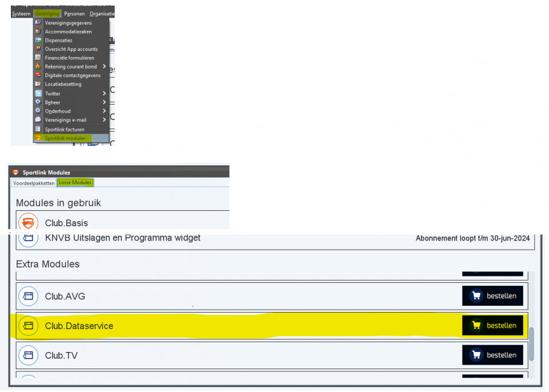The width and height of the screenshot is (549, 392).
Task: Open the Personen menu
Action: [74, 13]
